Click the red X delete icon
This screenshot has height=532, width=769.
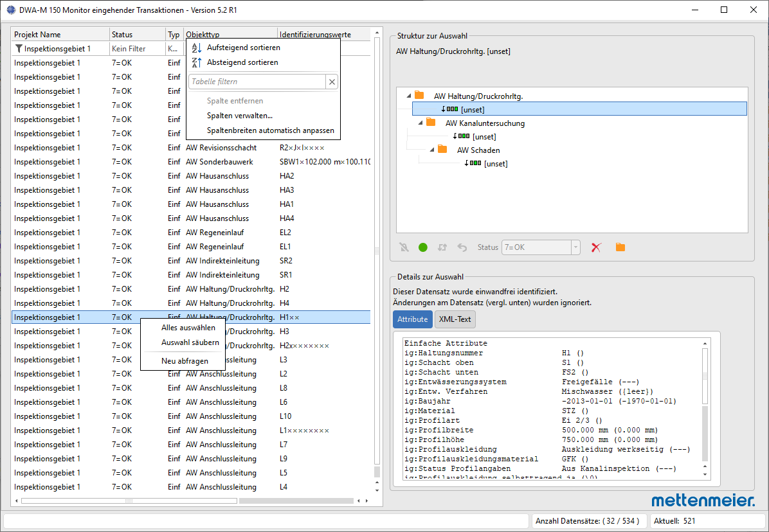(597, 247)
